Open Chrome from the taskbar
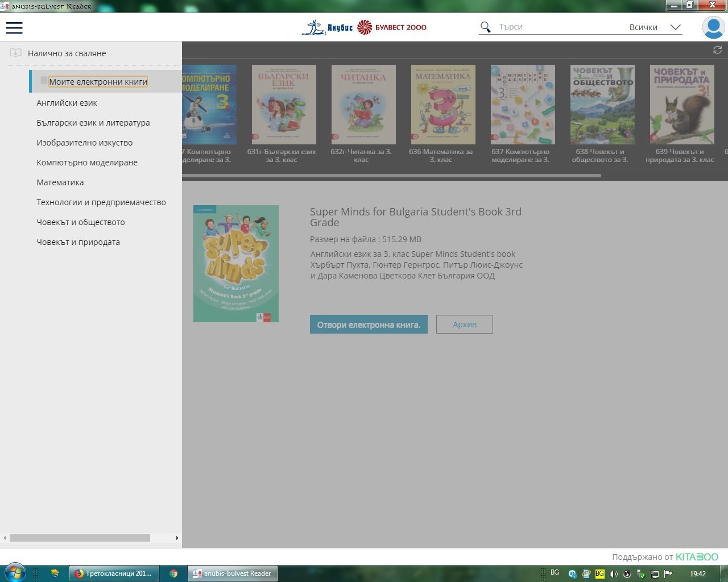 pos(173,573)
